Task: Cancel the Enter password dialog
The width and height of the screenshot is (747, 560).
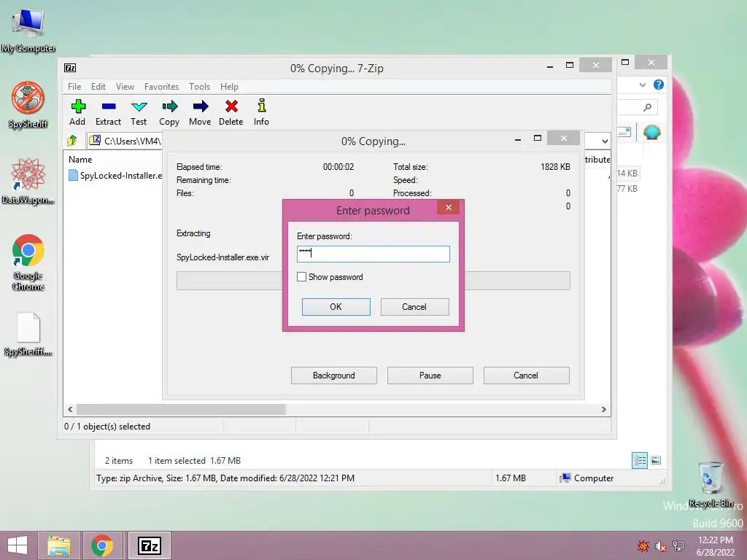Action: click(414, 307)
